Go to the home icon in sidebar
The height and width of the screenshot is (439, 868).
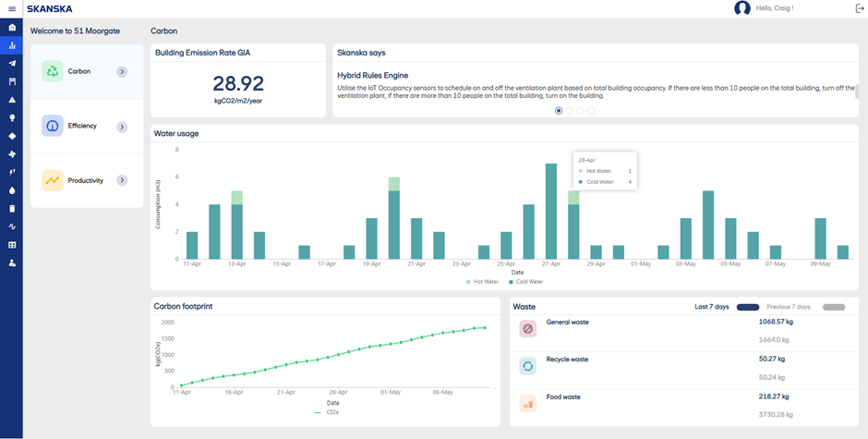tap(12, 27)
